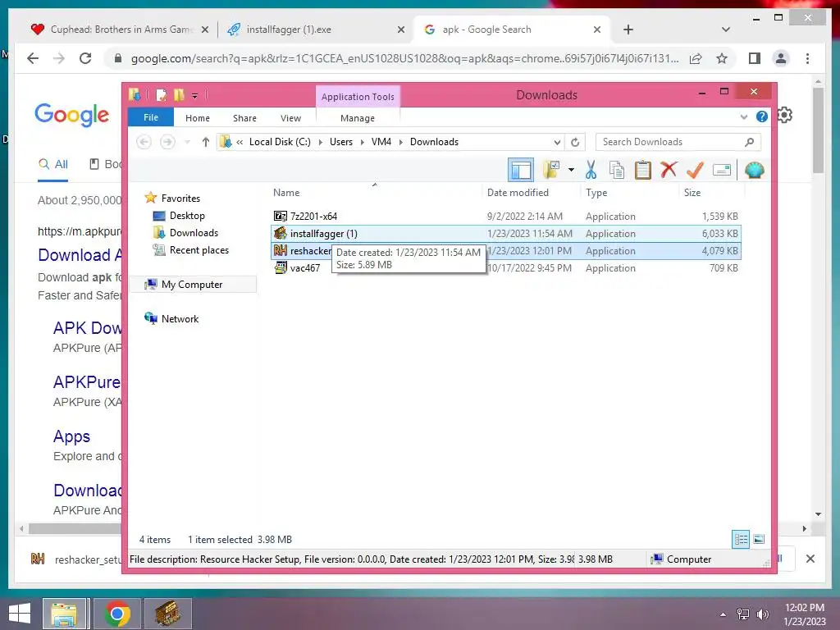Select Favorites in navigation pane
Screen dimensions: 840x630
[x=180, y=199]
